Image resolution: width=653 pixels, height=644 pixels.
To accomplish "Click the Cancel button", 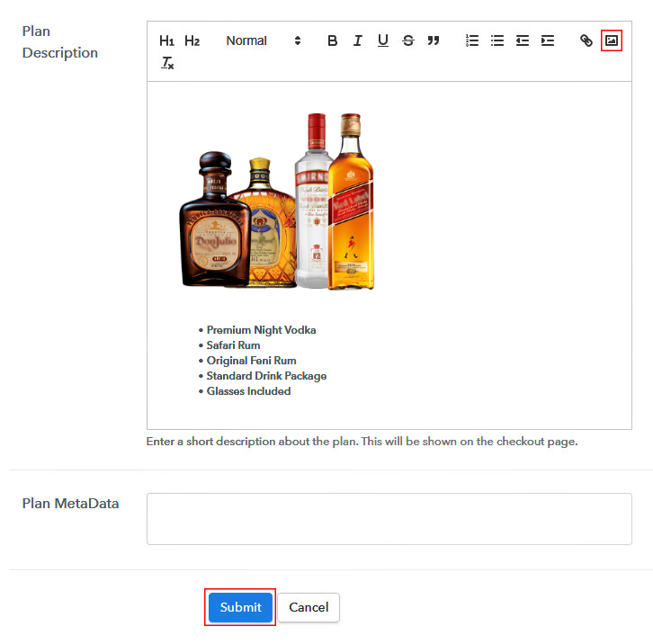I will [x=309, y=607].
